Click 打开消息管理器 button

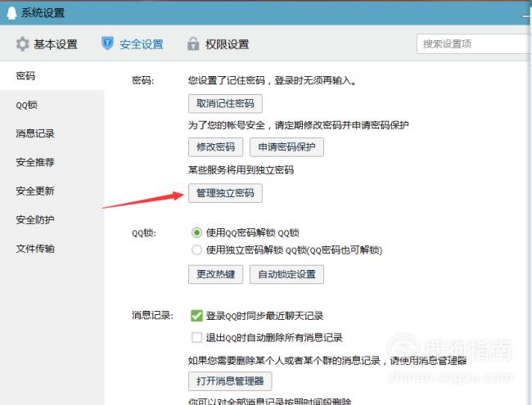click(x=230, y=381)
